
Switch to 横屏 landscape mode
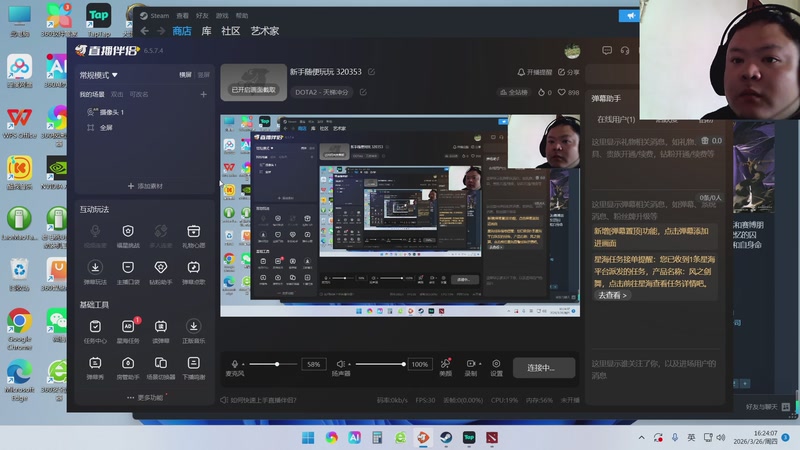point(185,75)
